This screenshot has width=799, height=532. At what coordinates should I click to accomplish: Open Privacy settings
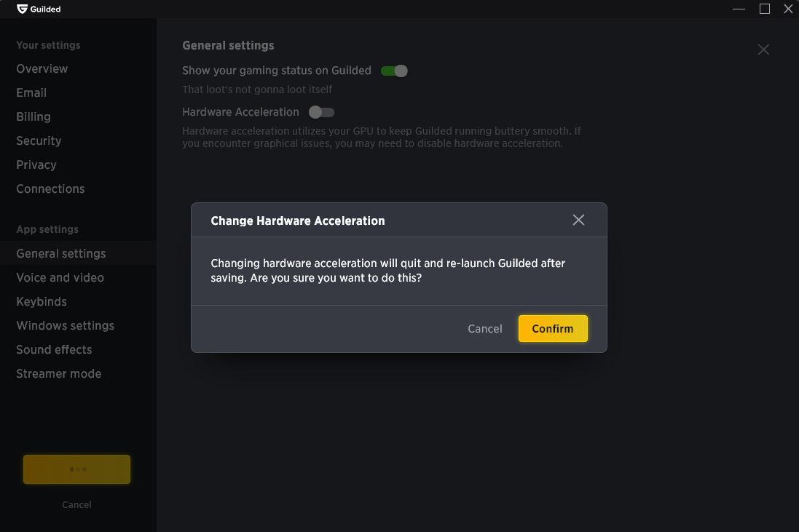(x=36, y=165)
